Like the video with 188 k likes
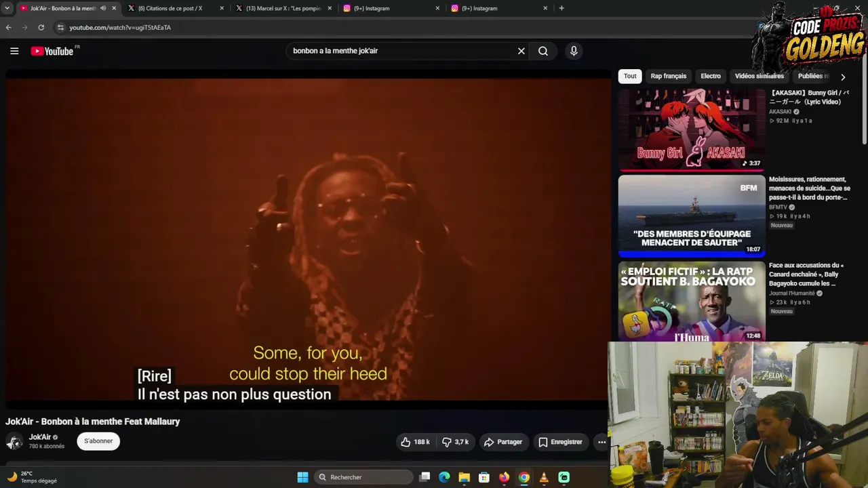 tap(415, 442)
